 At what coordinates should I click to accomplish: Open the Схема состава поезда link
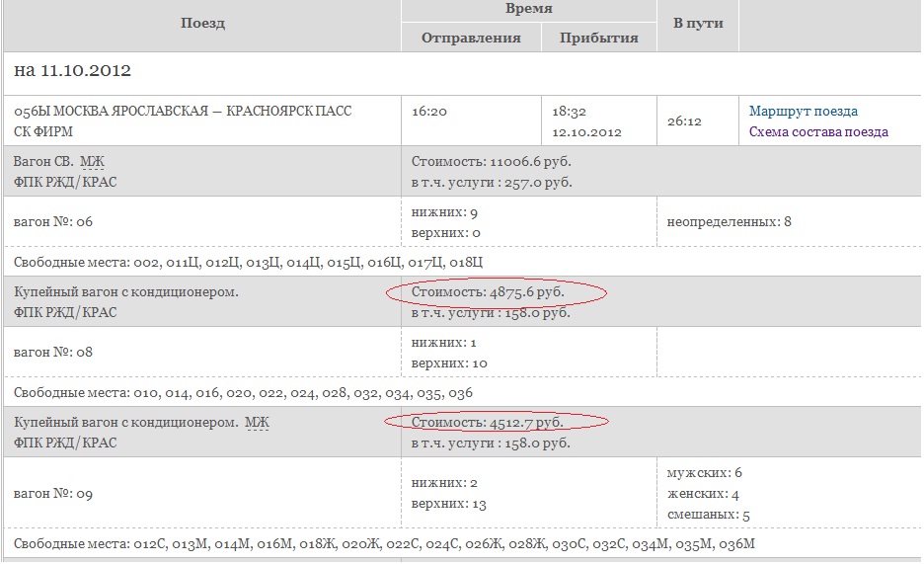pos(817,132)
